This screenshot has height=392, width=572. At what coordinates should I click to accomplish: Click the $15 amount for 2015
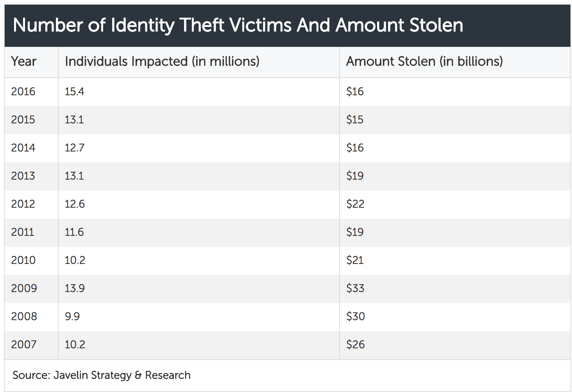click(355, 119)
